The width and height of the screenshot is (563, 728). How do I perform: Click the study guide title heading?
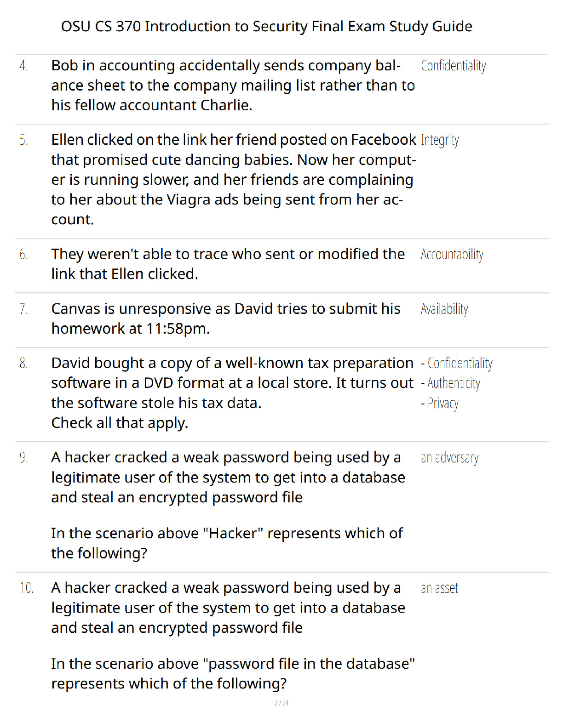[x=266, y=26]
